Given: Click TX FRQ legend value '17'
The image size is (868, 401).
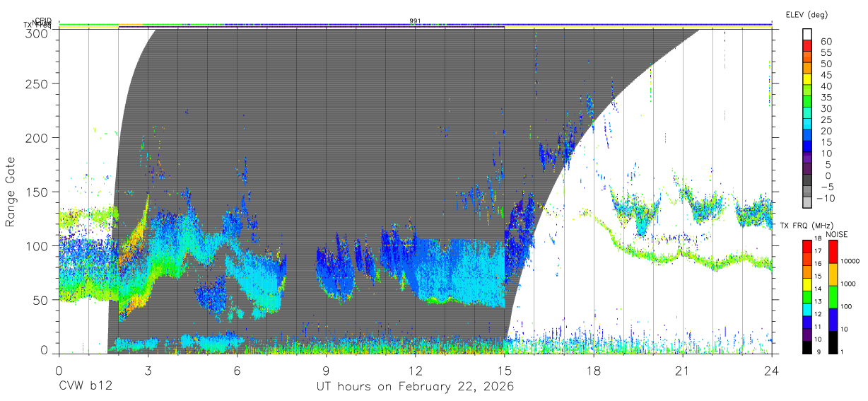Looking at the screenshot, I should [816, 251].
